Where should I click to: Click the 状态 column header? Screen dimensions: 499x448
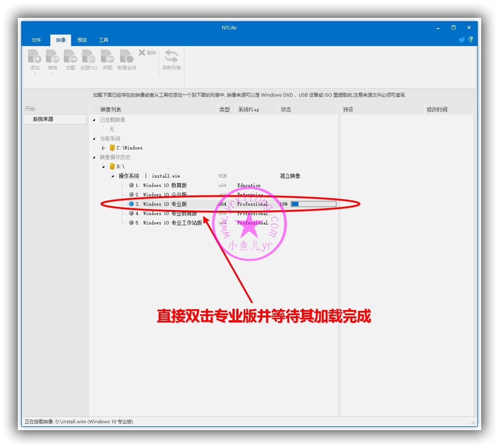tap(308, 109)
